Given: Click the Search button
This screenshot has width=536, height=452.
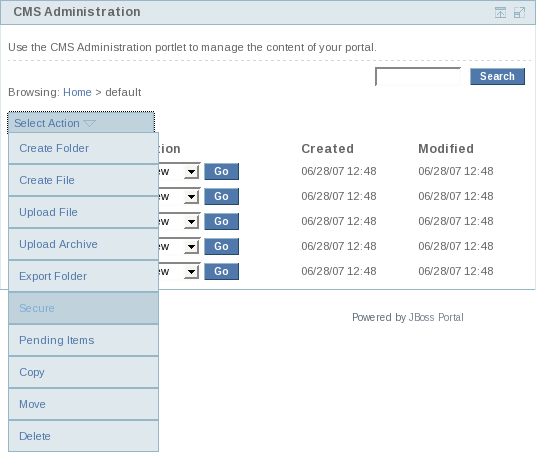Looking at the screenshot, I should click(x=497, y=76).
